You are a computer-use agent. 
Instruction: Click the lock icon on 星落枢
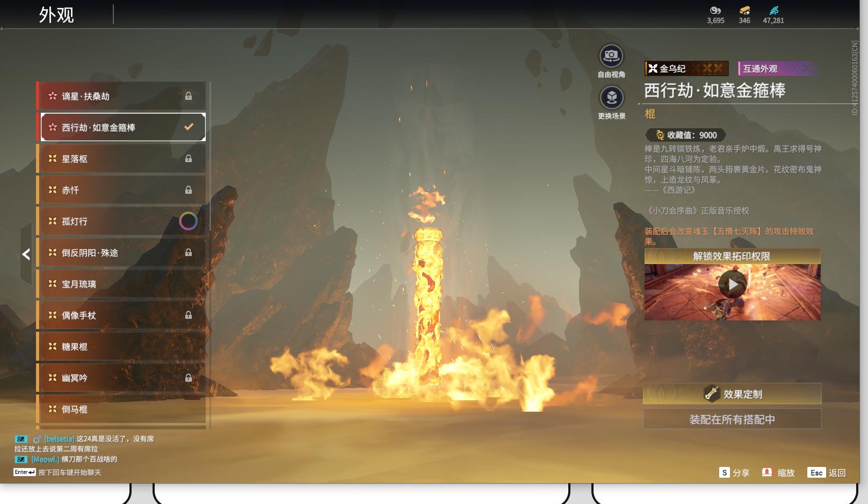tap(189, 158)
